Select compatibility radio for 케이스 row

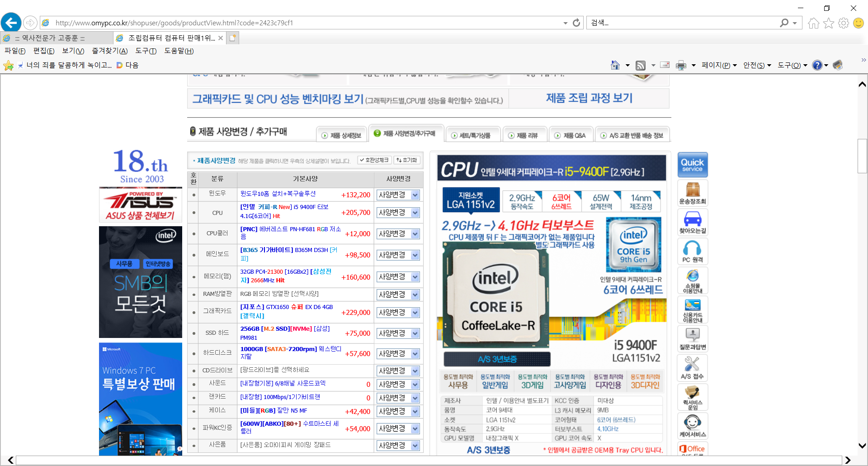point(194,411)
